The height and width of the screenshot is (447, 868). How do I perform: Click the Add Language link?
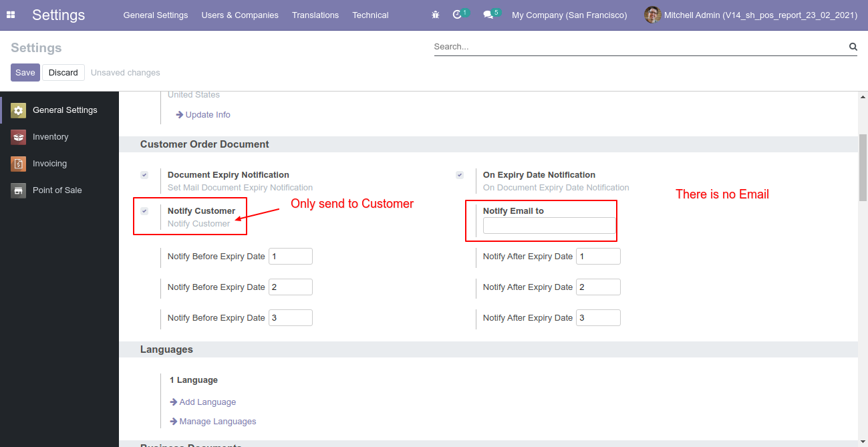coord(203,402)
